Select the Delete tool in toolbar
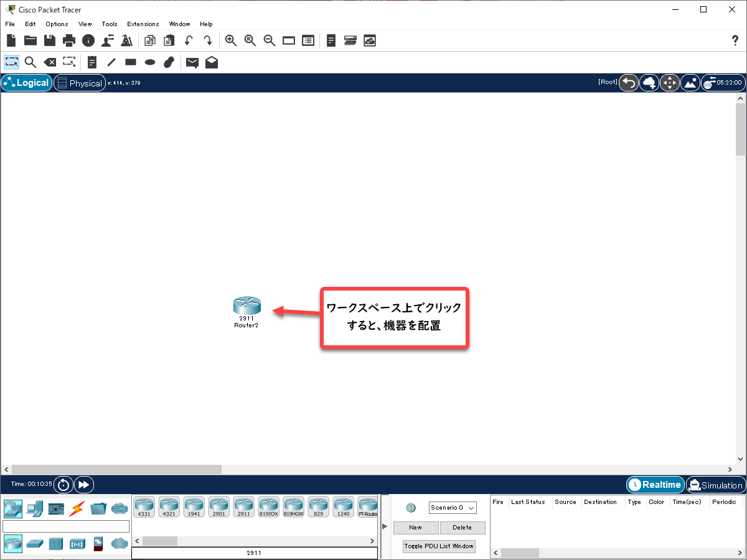Screen dimensions: 747x560 click(x=50, y=62)
